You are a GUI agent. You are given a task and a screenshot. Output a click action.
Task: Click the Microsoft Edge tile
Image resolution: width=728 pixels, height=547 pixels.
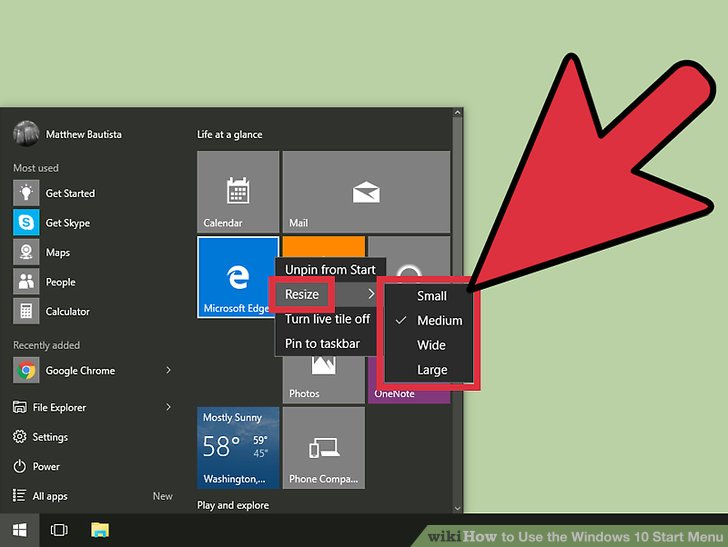coord(235,277)
